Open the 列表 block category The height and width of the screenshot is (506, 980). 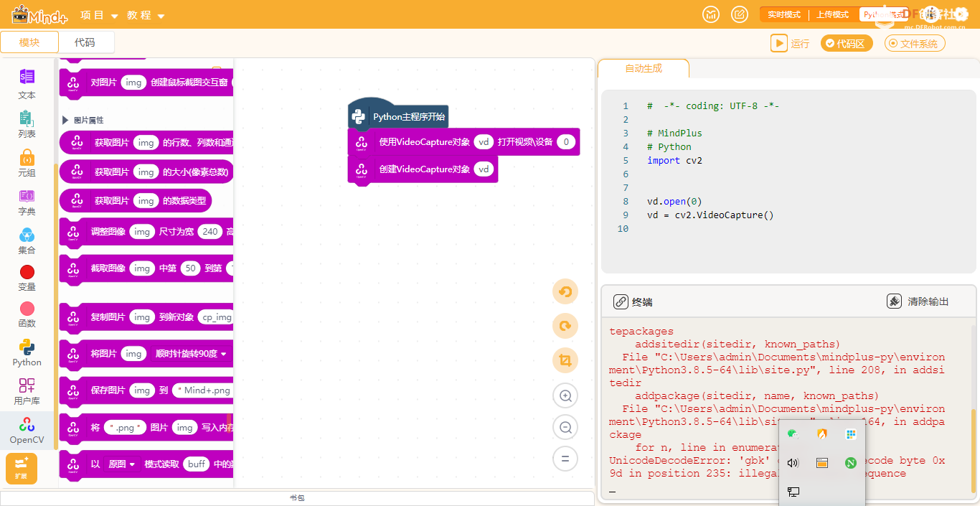click(x=27, y=123)
